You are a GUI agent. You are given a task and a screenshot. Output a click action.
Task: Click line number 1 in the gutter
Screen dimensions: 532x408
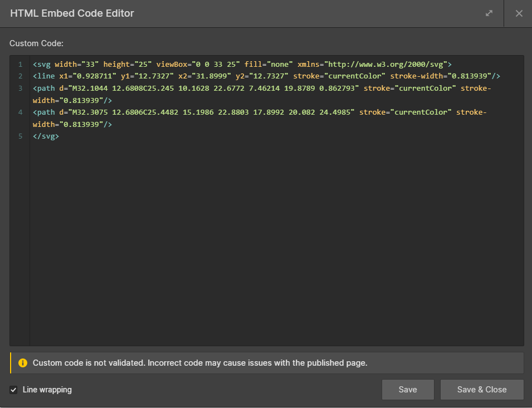click(x=20, y=64)
